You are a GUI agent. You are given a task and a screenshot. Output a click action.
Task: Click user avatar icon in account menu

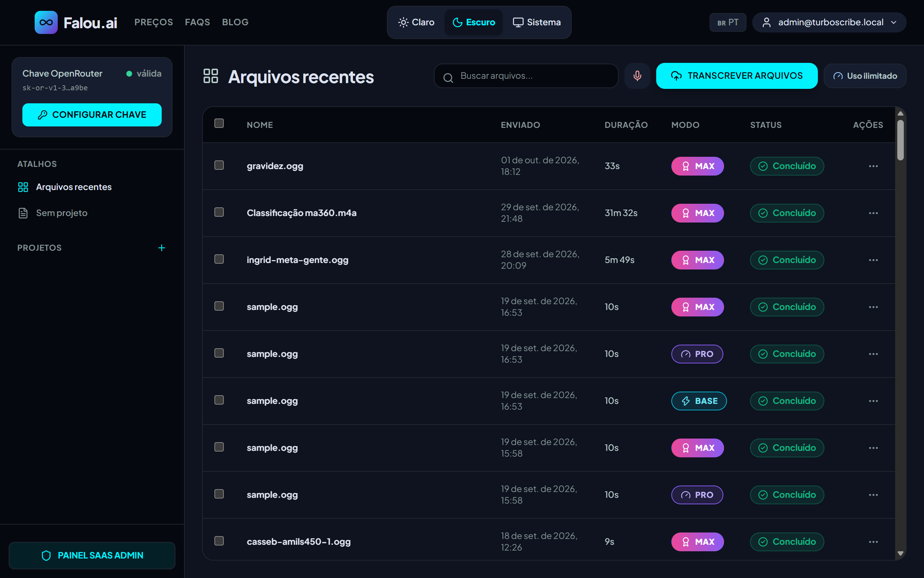click(x=766, y=22)
